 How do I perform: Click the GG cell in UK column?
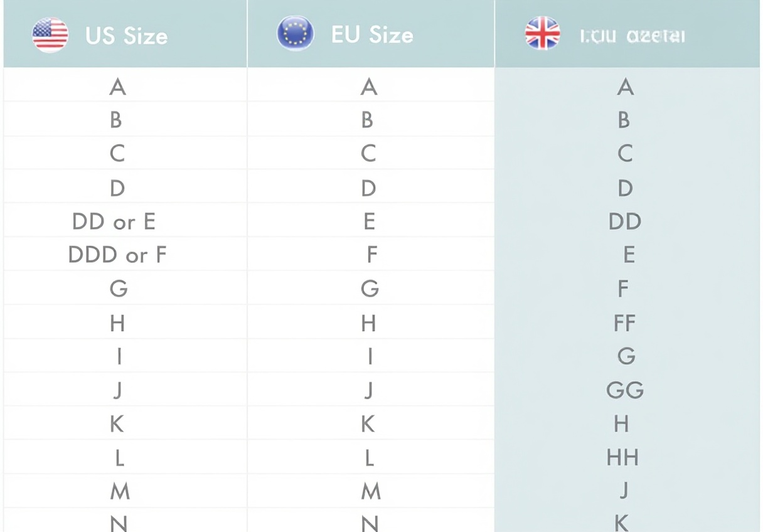click(x=625, y=390)
